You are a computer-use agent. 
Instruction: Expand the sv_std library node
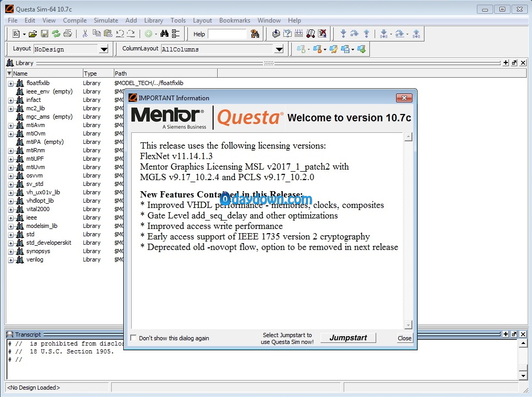(11, 184)
